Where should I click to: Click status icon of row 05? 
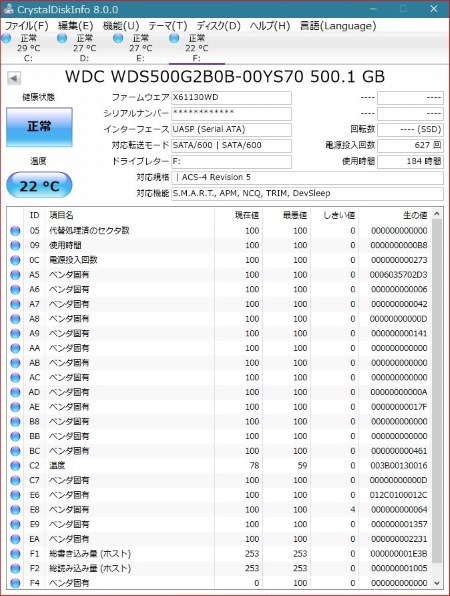pos(15,231)
